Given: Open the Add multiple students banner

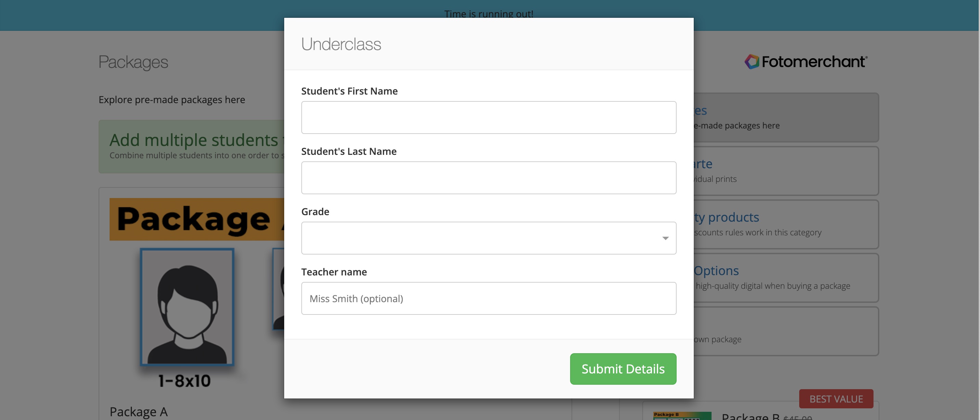Looking at the screenshot, I should click(191, 147).
